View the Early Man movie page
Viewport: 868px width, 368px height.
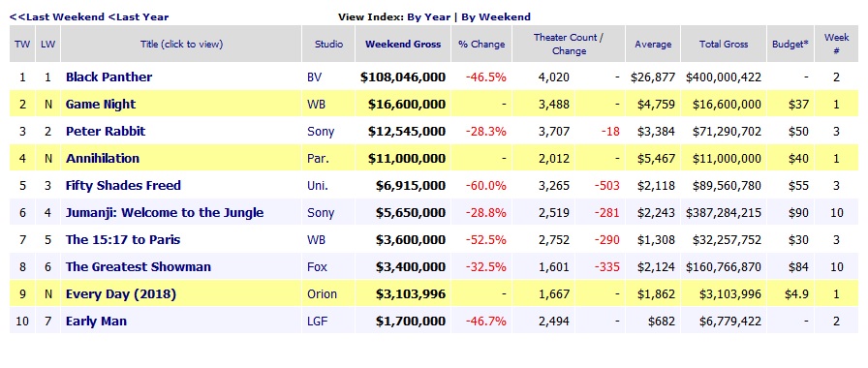tap(96, 321)
